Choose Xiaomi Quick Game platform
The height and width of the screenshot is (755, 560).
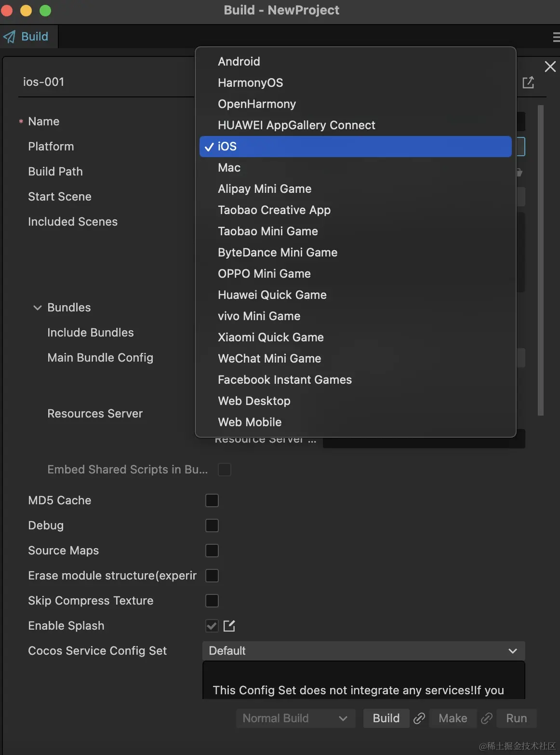[355, 337]
